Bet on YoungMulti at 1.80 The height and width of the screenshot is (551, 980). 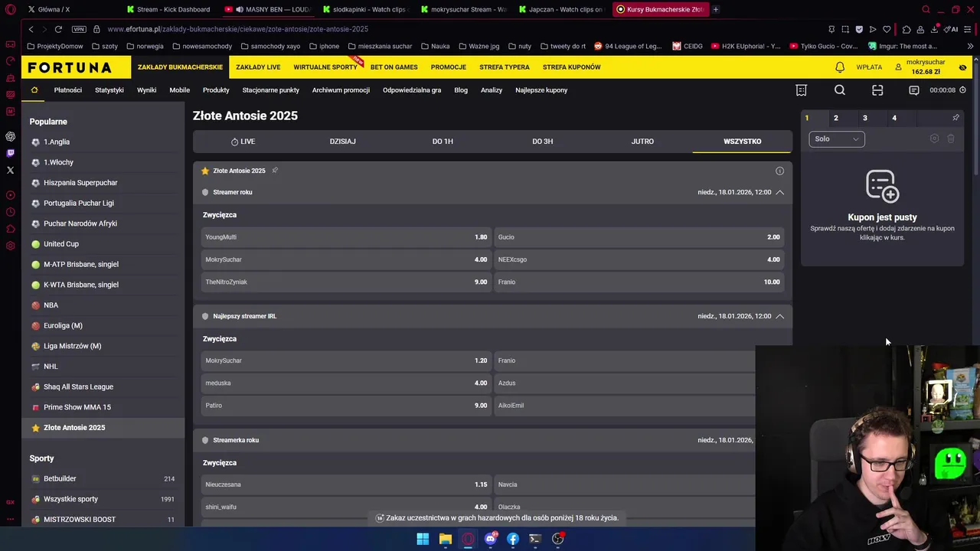click(346, 237)
